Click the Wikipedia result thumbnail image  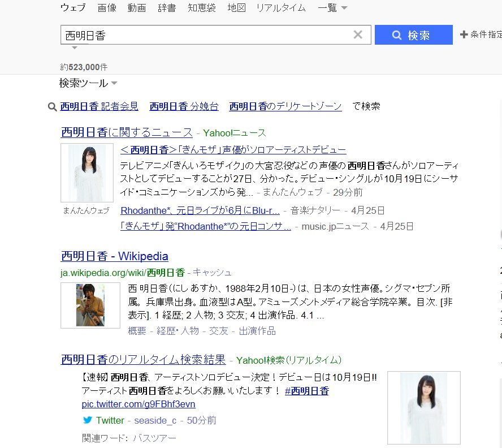pyautogui.click(x=90, y=305)
